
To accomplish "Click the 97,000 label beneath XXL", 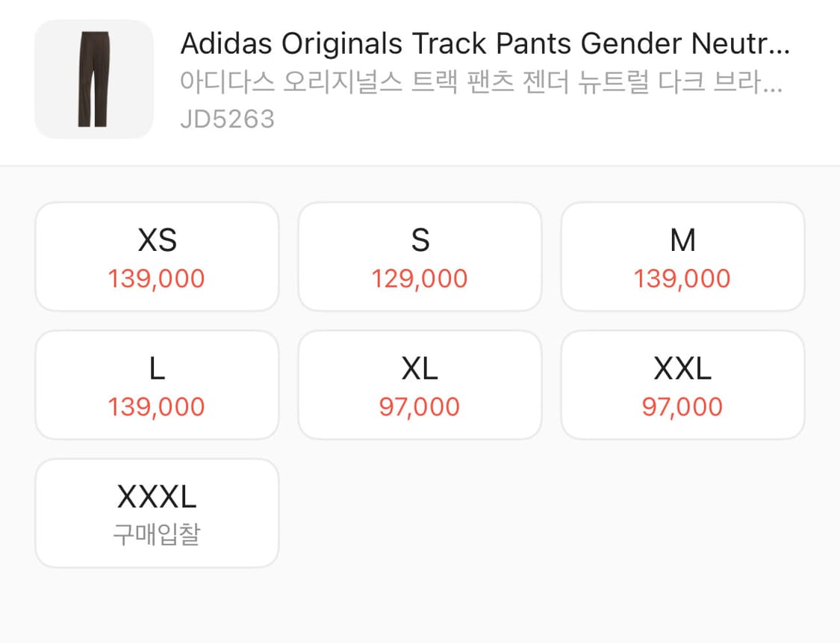I will pos(682,406).
